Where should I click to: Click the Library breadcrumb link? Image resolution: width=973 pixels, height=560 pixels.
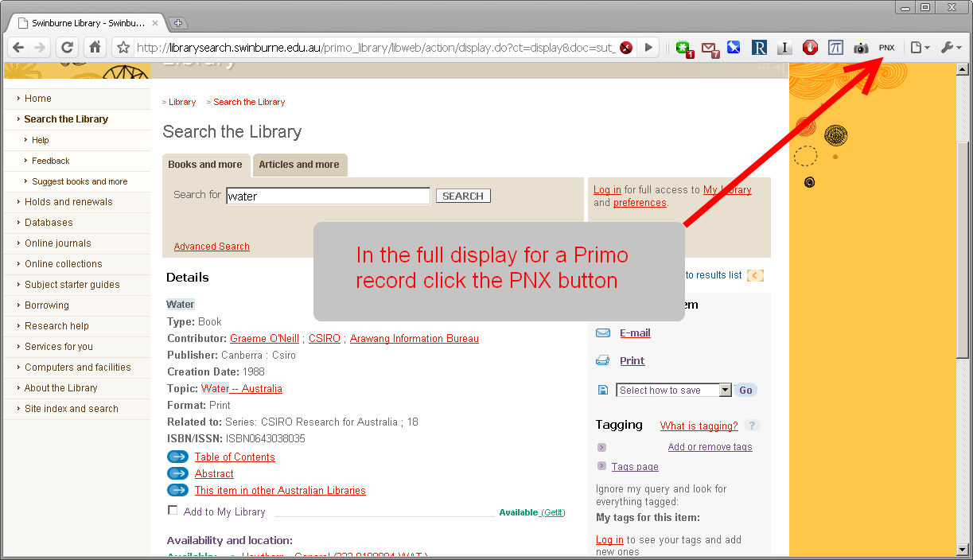pos(182,102)
